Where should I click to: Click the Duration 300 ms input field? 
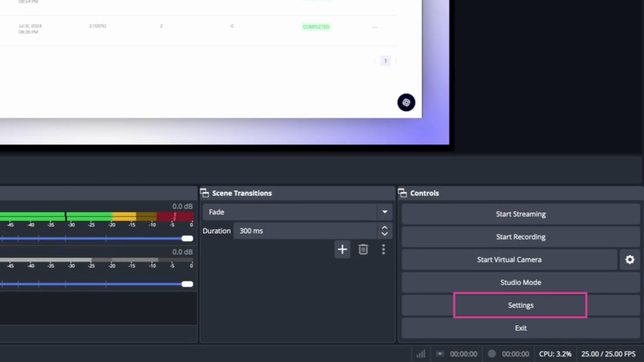click(305, 231)
